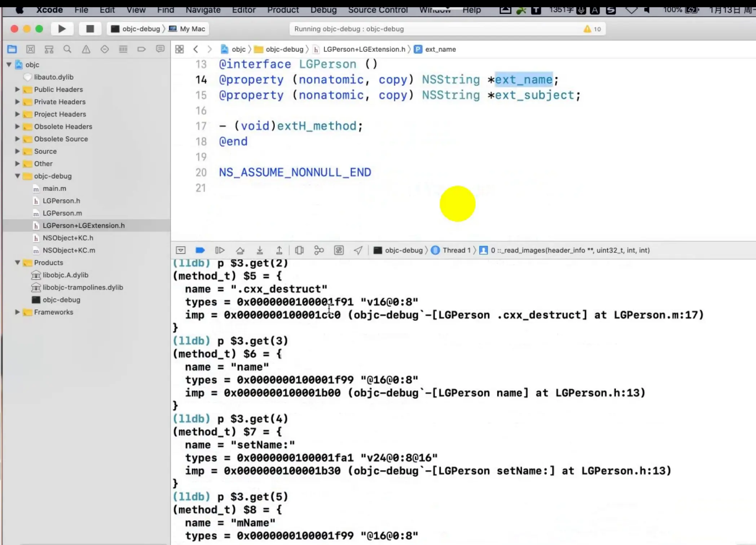This screenshot has height=545, width=756.
Task: Expand the Frameworks folder
Action: point(17,312)
